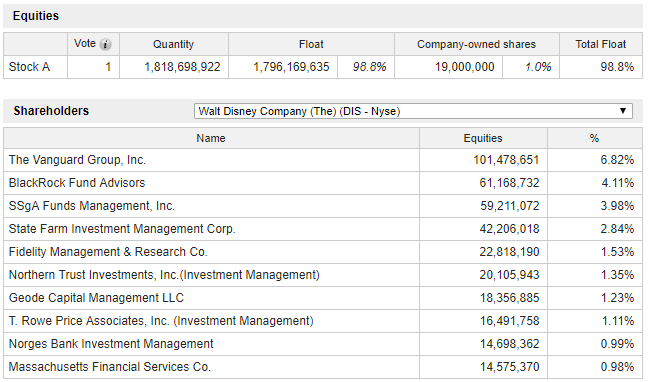Click SSgA equities value 59,211,072

coord(510,206)
